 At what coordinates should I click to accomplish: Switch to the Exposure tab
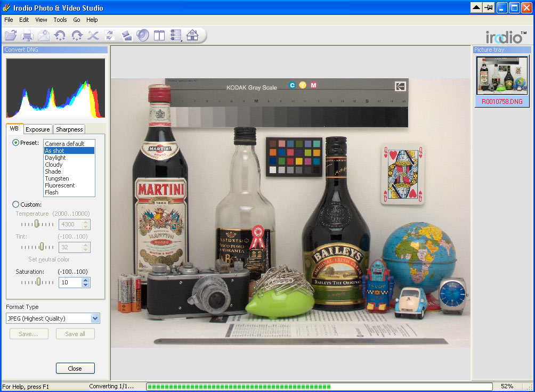click(37, 129)
